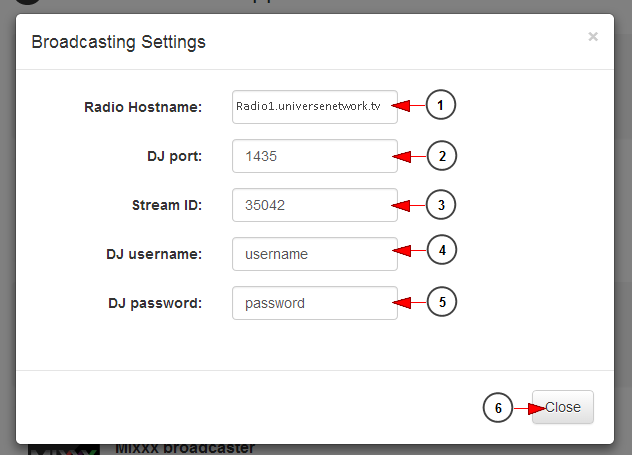Image resolution: width=632 pixels, height=455 pixels.
Task: Click the red arrow pointing at hostname field
Action: click(408, 106)
